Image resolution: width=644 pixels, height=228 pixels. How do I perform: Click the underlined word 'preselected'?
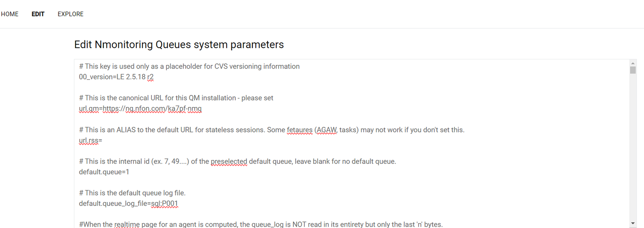[229, 161]
